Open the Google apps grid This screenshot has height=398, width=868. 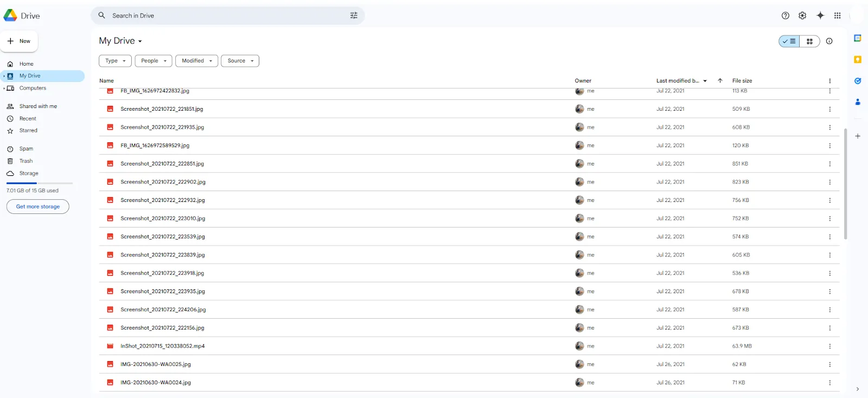coord(838,16)
